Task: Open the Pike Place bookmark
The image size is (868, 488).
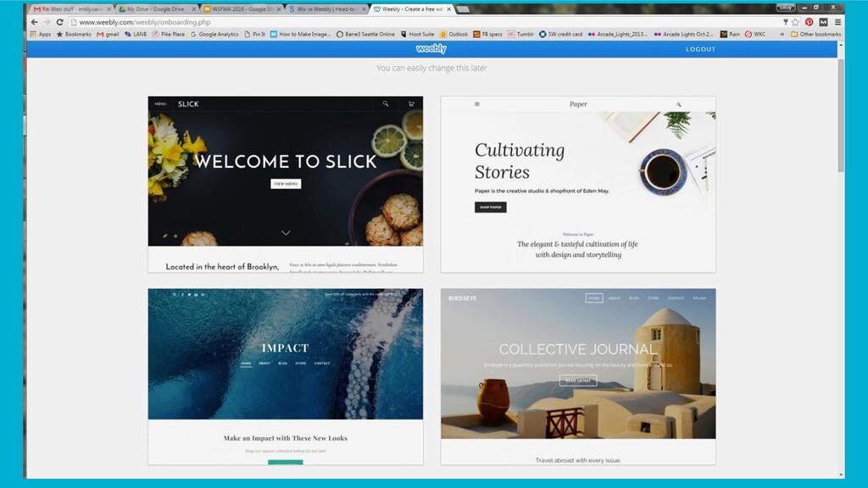Action: coord(169,34)
